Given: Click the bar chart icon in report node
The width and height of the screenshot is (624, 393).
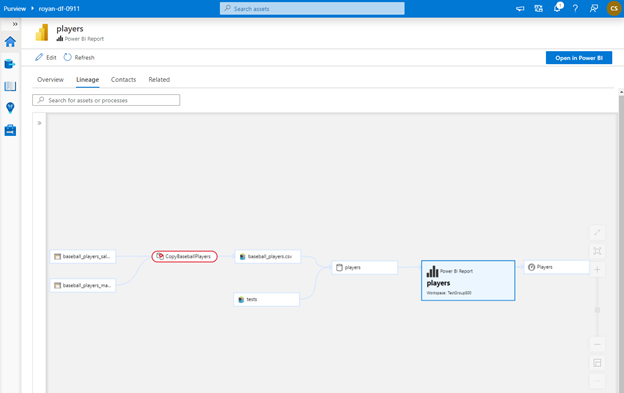Looking at the screenshot, I should (432, 272).
